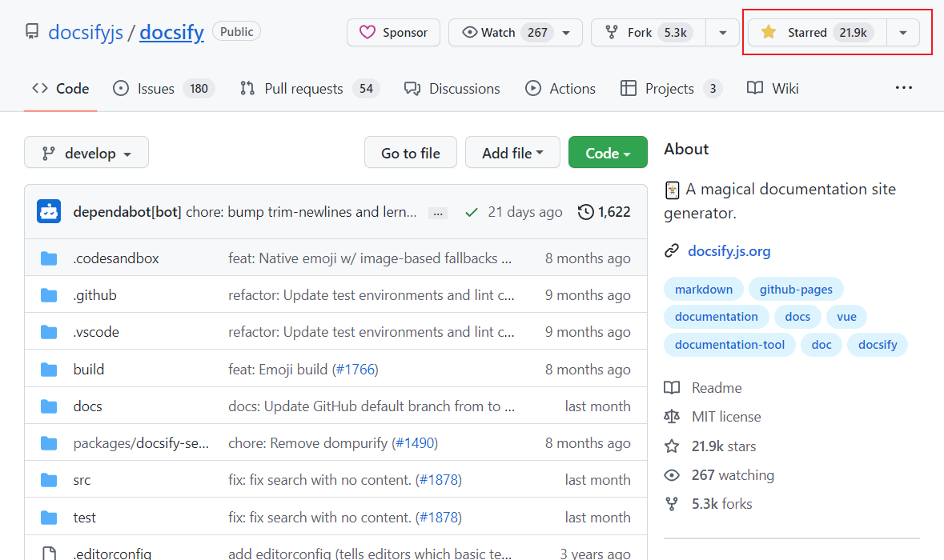Click the Sponsor heart button
944x560 pixels.
[393, 33]
